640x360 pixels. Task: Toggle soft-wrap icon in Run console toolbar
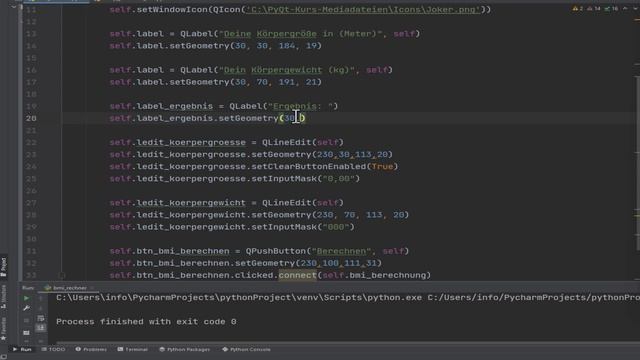coord(41,318)
